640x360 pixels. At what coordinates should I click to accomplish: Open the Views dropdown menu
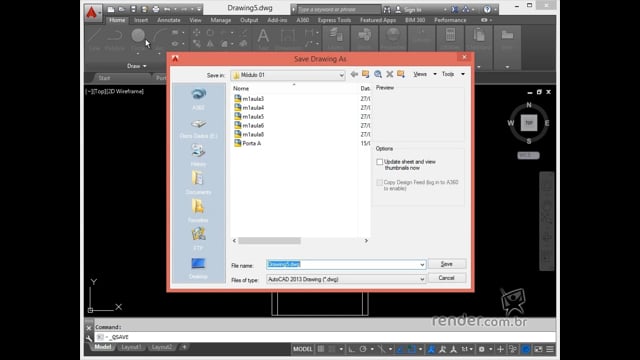coord(425,74)
